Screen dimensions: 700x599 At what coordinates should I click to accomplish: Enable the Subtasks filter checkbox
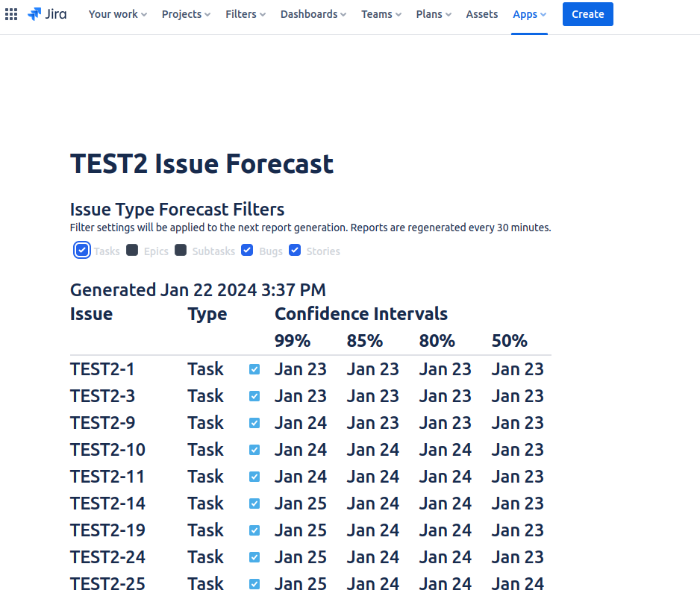(181, 250)
